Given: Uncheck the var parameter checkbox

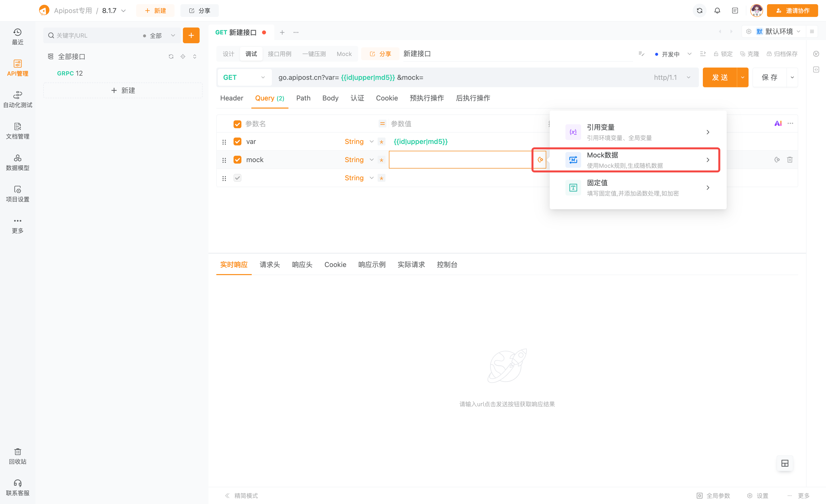Looking at the screenshot, I should [x=237, y=142].
